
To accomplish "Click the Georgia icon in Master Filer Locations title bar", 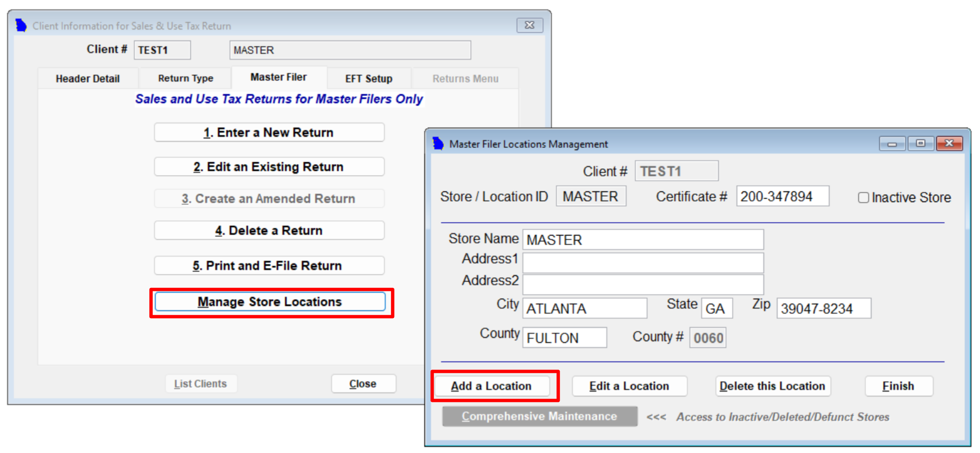I will pyautogui.click(x=438, y=144).
